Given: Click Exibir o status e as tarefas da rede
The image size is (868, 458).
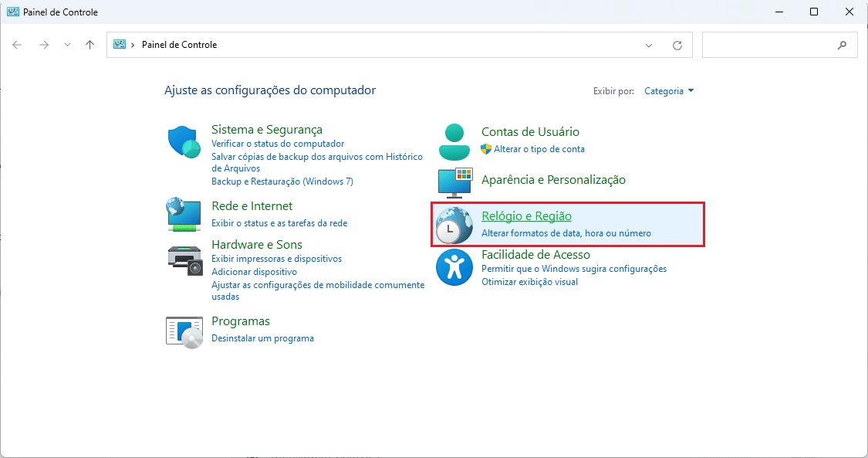Looking at the screenshot, I should point(279,223).
